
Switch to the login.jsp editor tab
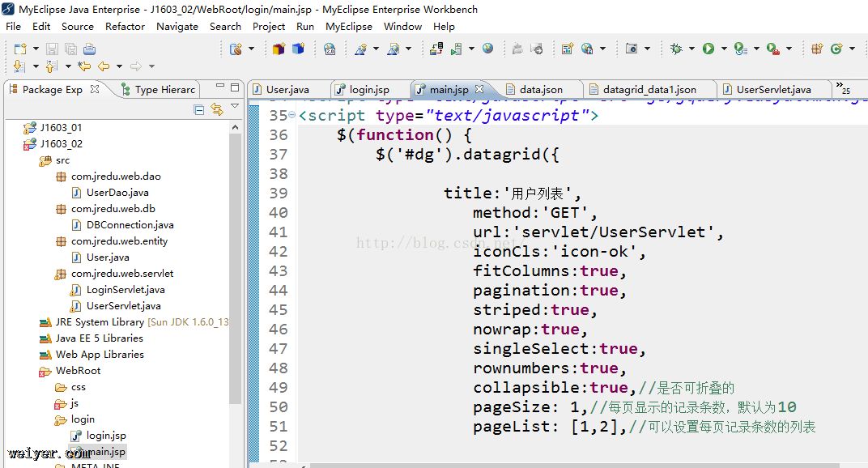(369, 89)
